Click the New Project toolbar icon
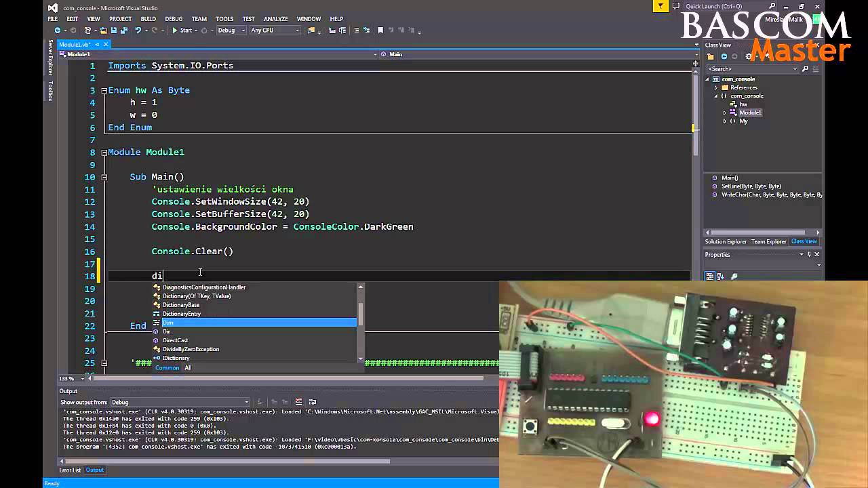Image resolution: width=868 pixels, height=488 pixels. pyautogui.click(x=87, y=30)
